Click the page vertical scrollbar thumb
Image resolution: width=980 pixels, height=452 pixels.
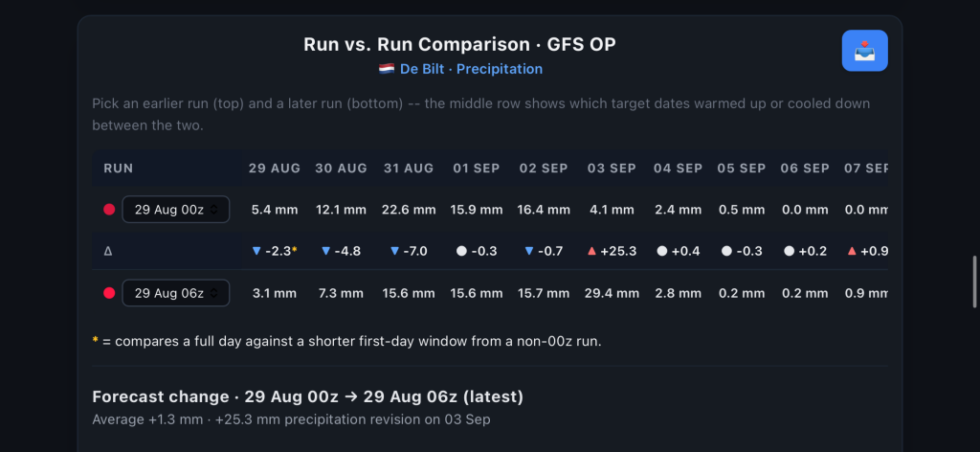coord(974,282)
